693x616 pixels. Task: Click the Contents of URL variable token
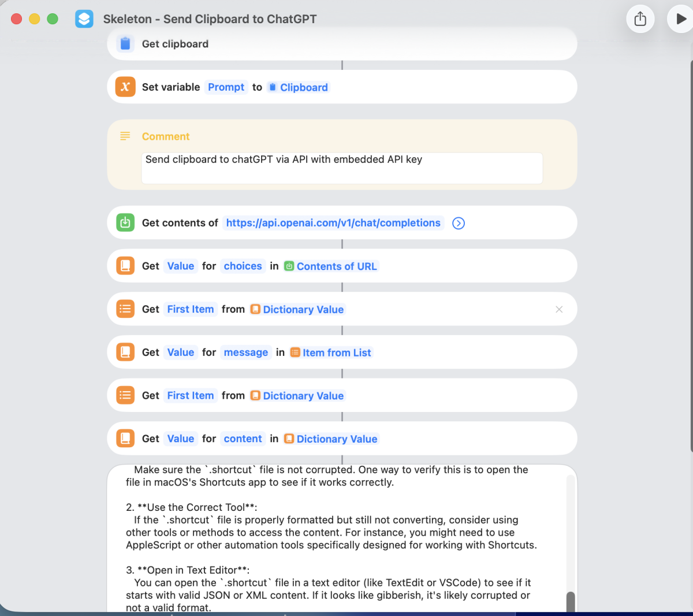331,266
